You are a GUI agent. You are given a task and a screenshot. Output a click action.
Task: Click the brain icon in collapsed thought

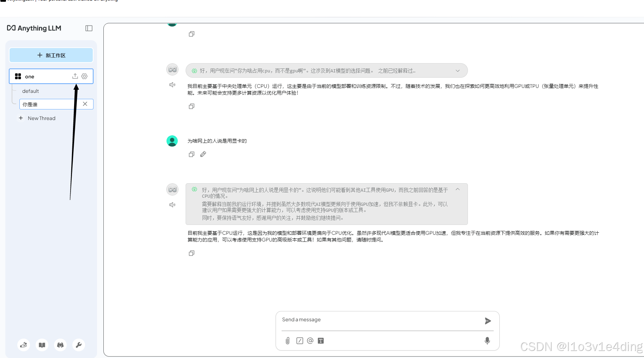coord(194,71)
